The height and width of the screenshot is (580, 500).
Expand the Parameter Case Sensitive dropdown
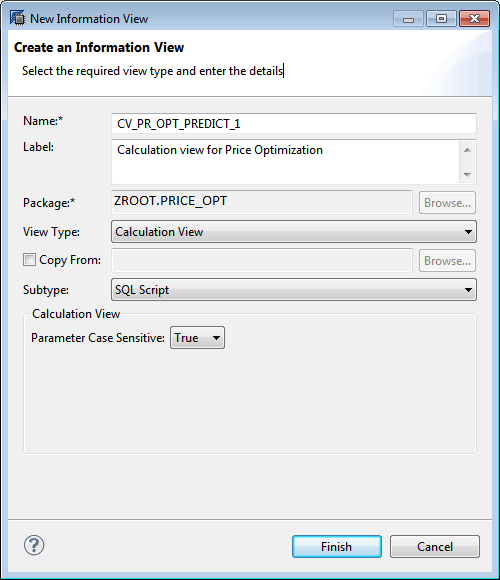[x=197, y=337]
